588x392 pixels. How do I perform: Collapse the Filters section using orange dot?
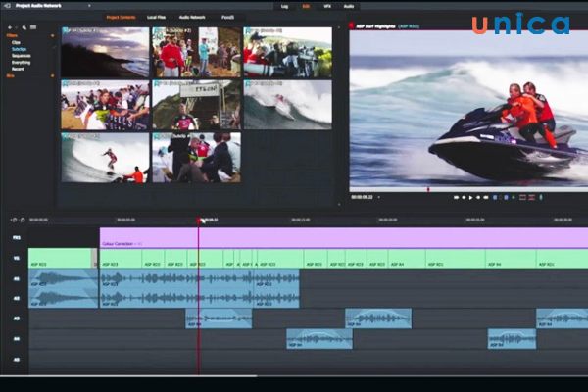tap(53, 35)
